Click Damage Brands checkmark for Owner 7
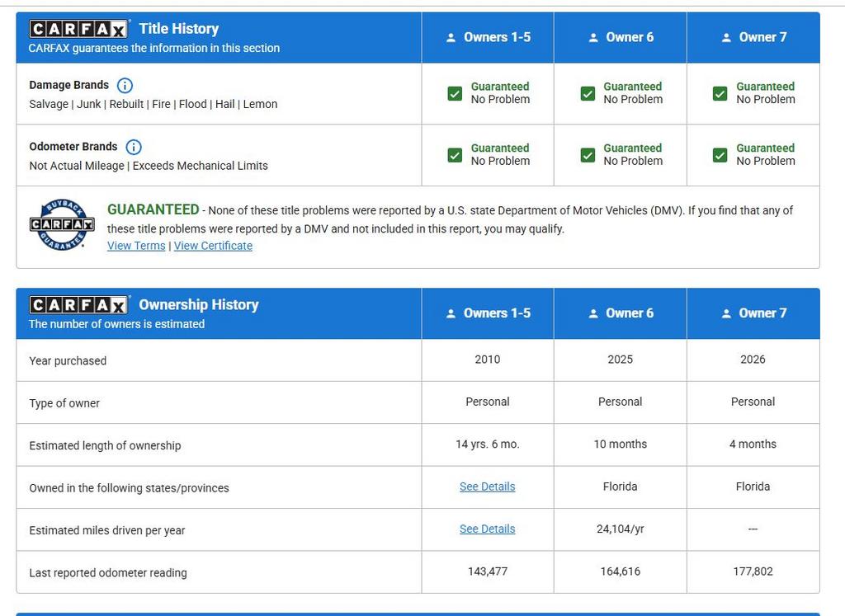 click(720, 94)
